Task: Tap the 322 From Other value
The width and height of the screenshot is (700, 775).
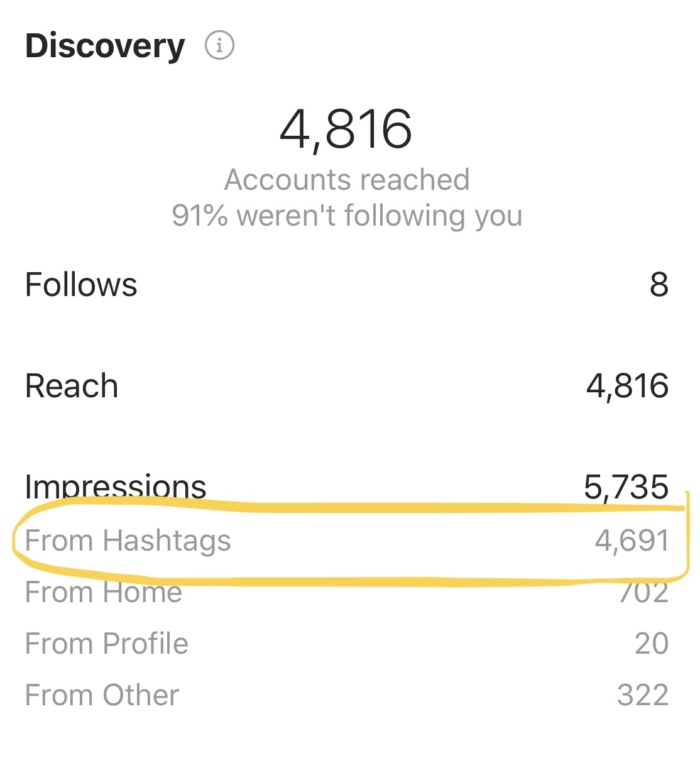Action: click(643, 695)
